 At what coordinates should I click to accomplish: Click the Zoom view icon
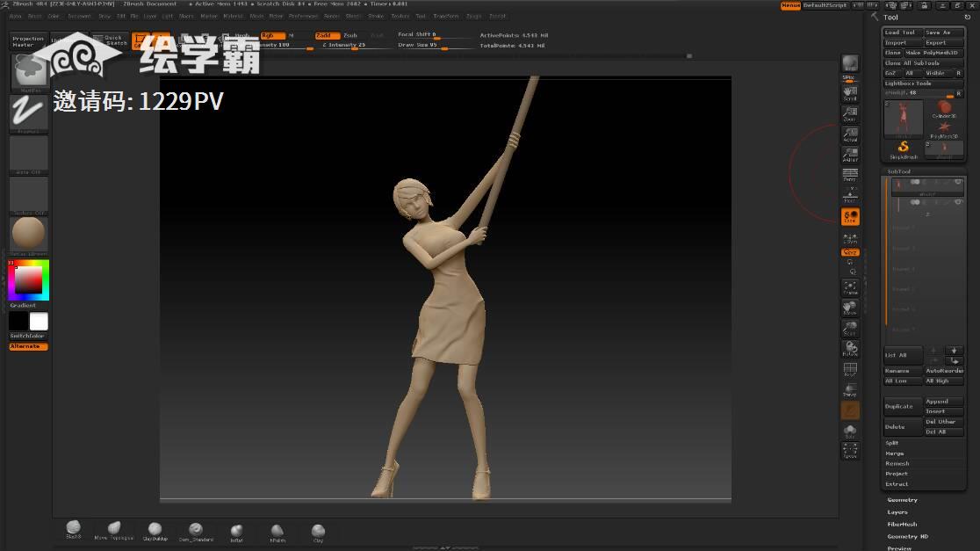tap(849, 112)
